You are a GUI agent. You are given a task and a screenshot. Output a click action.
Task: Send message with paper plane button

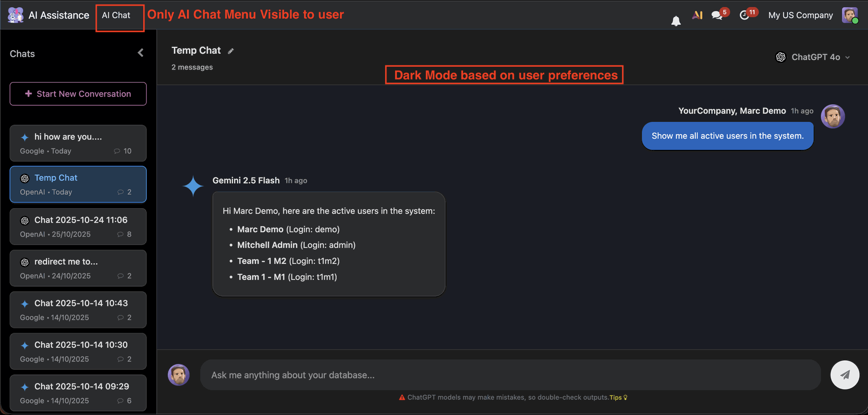pos(844,375)
